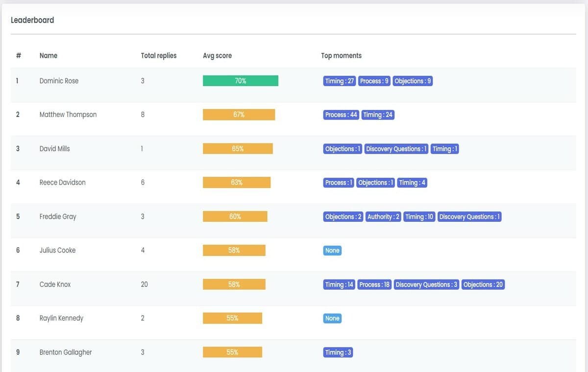Open Raylin Kennedy's name
588x372 pixels.
coord(61,318)
